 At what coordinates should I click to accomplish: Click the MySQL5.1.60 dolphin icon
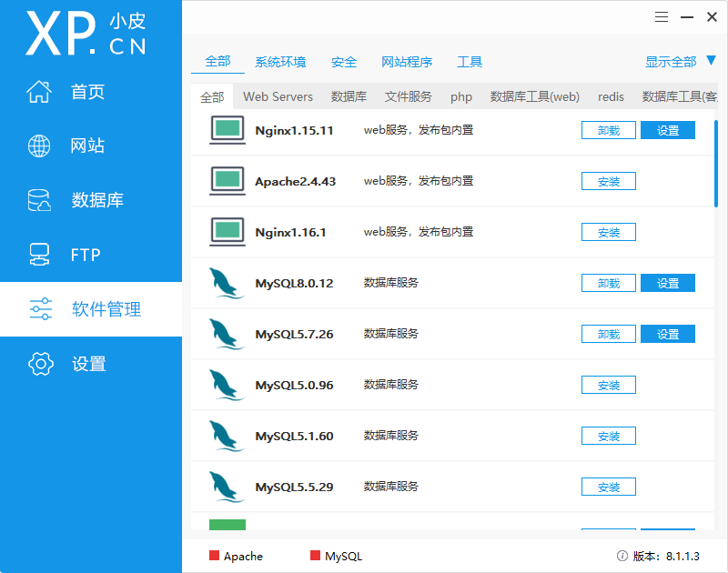click(x=226, y=437)
